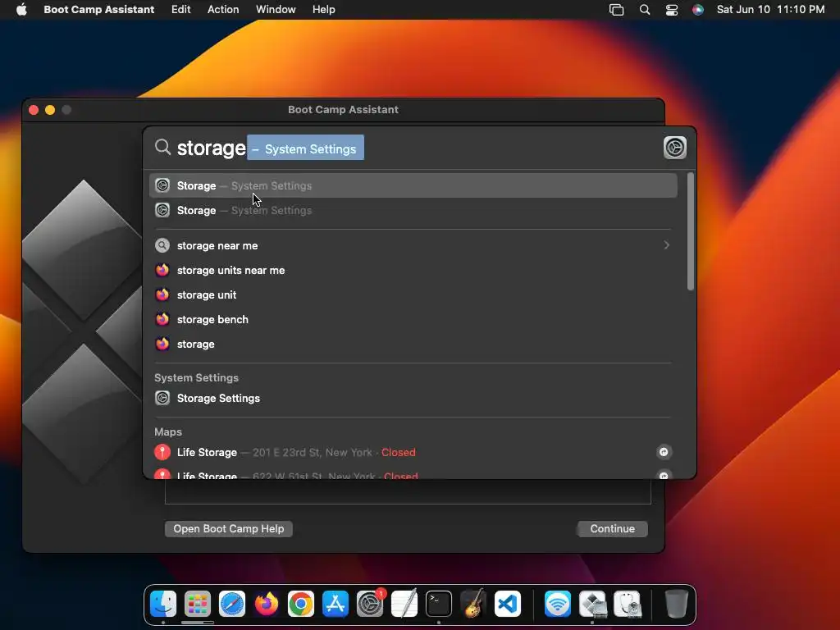840x630 pixels.
Task: Open System Settings from the Dock
Action: point(370,605)
